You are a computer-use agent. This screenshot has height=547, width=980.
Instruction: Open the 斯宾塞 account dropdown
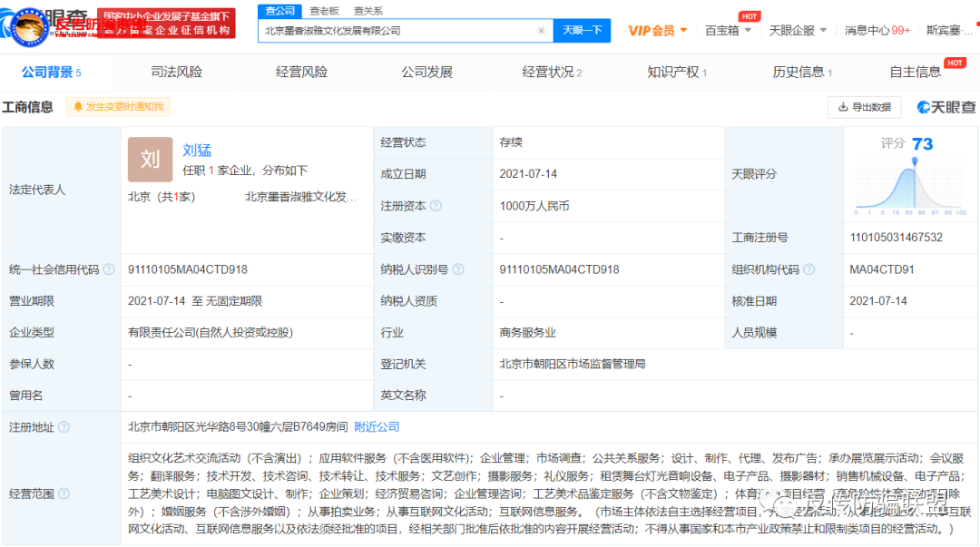pyautogui.click(x=947, y=29)
